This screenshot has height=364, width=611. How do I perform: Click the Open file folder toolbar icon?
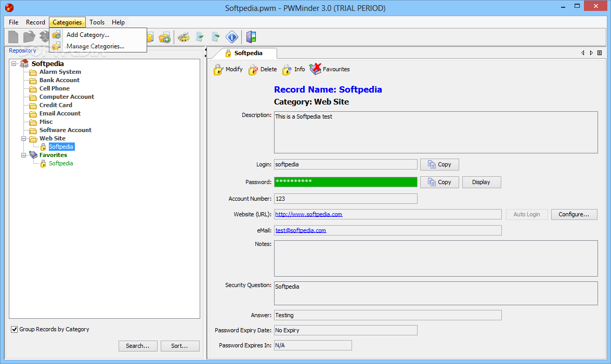[x=29, y=37]
